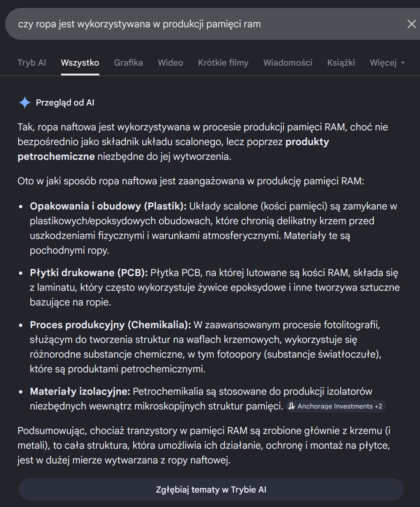Click the "Opakowania i obudowy (Plastik)" bullet heading

pos(108,206)
